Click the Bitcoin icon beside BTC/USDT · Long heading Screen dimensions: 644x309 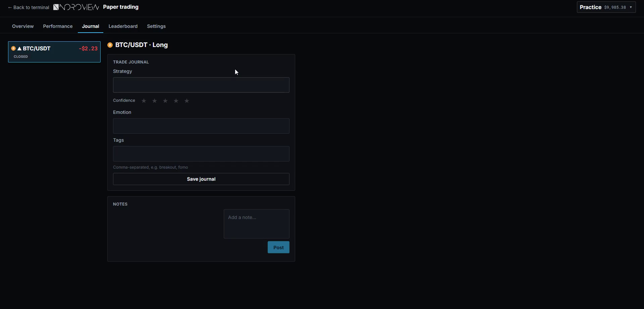[x=110, y=45]
